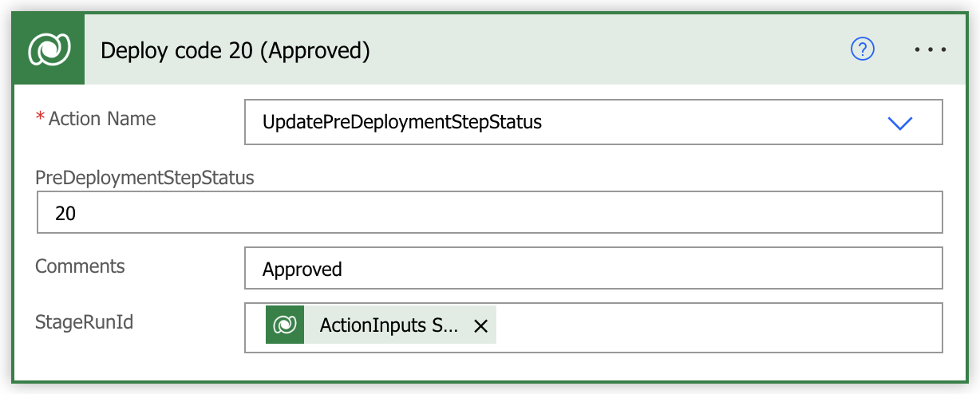The image size is (980, 394).
Task: Collapse the card via blank header area
Action: (x=607, y=49)
